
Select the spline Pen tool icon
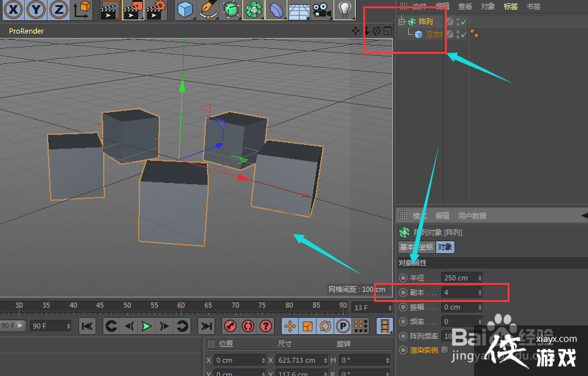208,9
